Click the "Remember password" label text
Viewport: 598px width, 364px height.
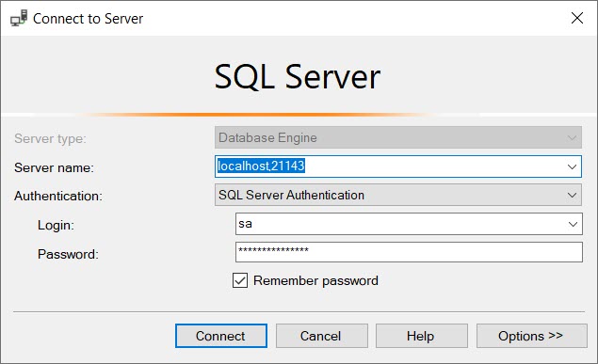point(315,281)
